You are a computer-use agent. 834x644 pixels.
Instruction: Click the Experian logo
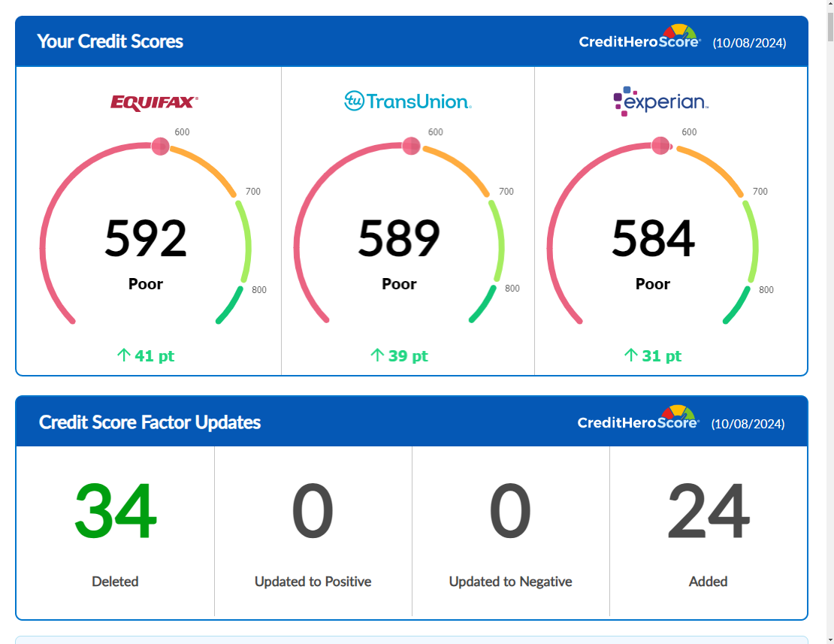(x=660, y=101)
